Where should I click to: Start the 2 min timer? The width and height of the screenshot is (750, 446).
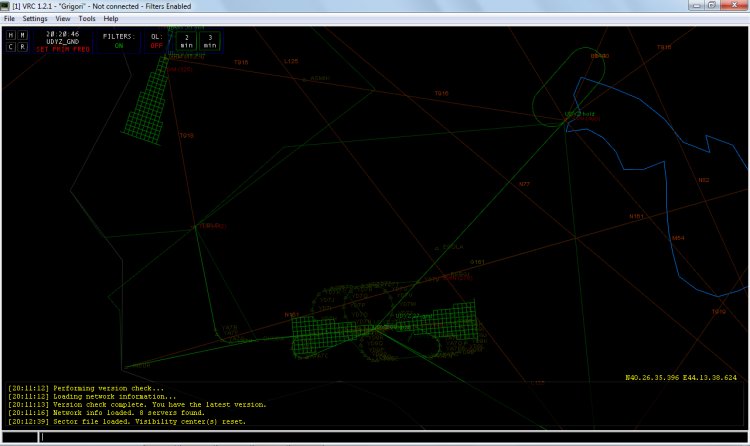pyautogui.click(x=187, y=41)
